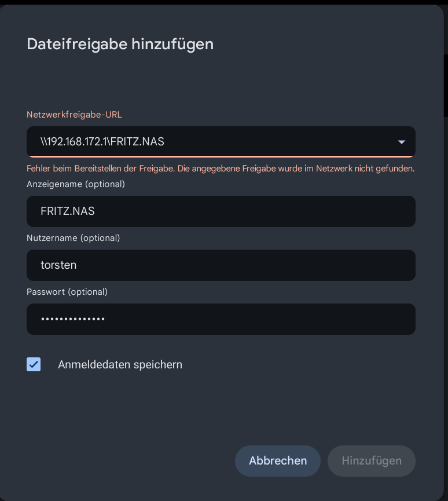Click the "Anmeldedaten speichern" label text
This screenshot has width=448, height=501.
[120, 365]
